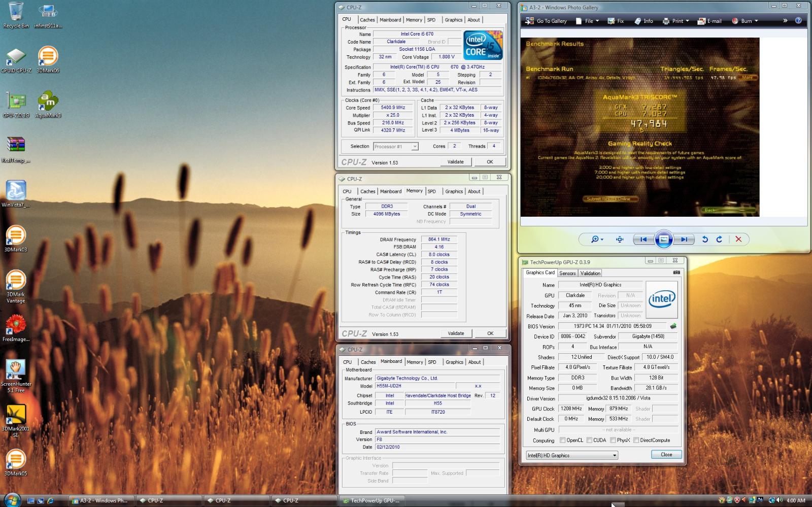Click Validate in the top CPU-Z window
This screenshot has height=507, width=812.
(x=456, y=162)
